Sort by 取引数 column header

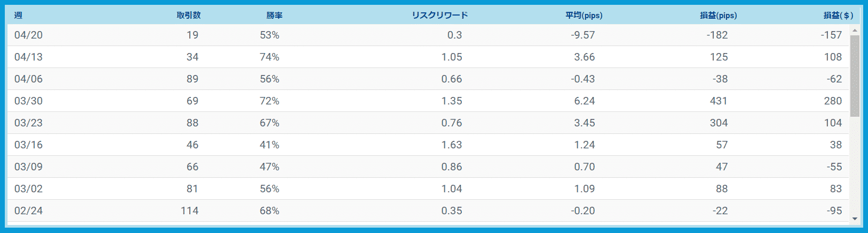[189, 16]
